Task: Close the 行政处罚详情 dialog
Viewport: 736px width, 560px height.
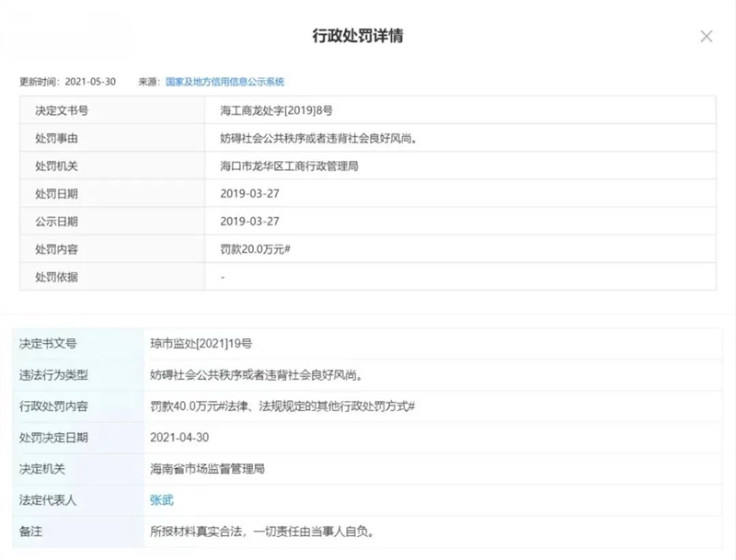Action: click(706, 37)
